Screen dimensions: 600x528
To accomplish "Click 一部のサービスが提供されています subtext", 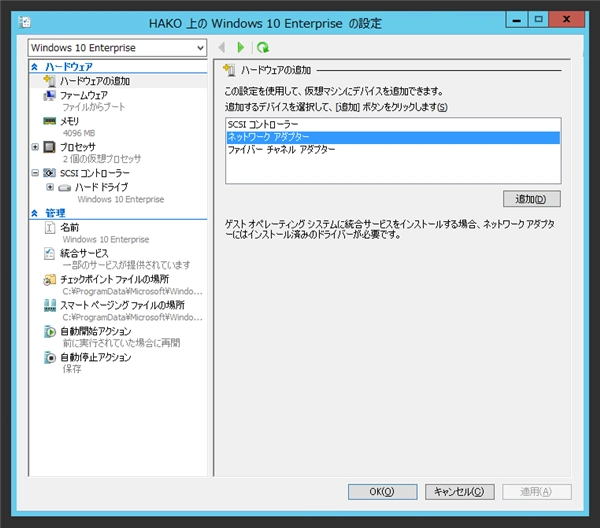I will pyautogui.click(x=126, y=265).
